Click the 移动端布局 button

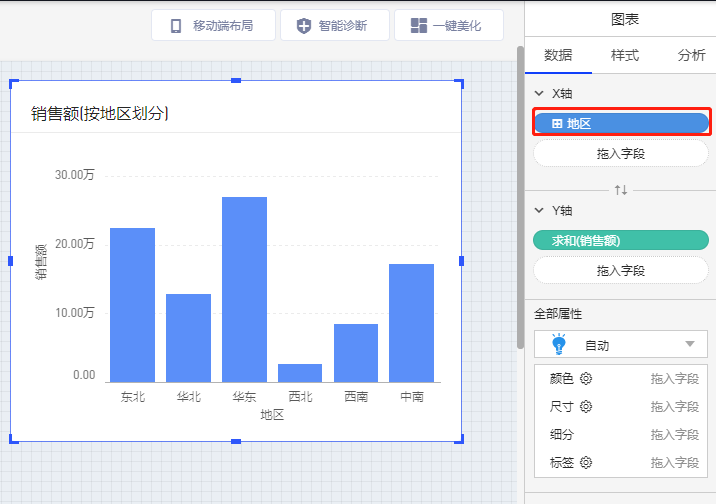pos(213,26)
